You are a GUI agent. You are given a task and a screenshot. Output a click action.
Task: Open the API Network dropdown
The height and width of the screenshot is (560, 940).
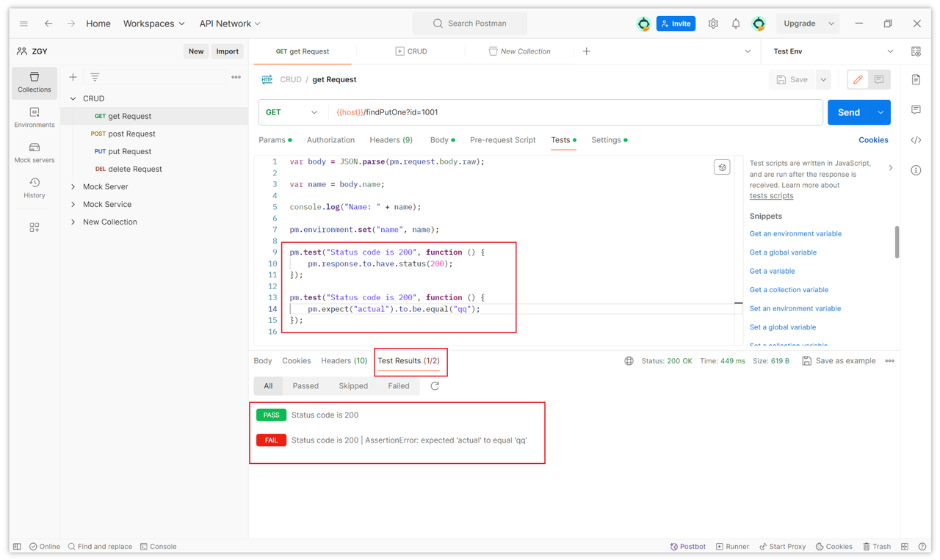click(230, 23)
